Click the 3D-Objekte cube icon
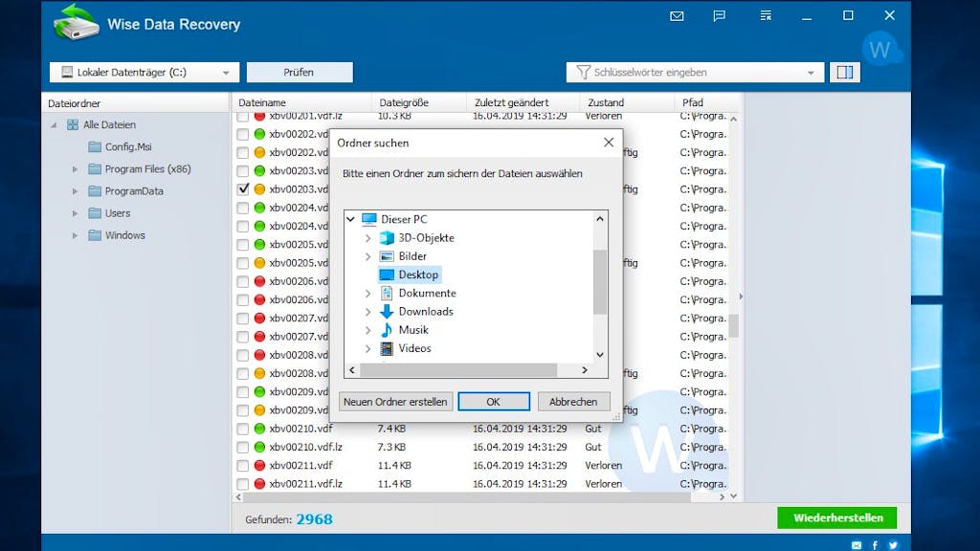 (387, 238)
